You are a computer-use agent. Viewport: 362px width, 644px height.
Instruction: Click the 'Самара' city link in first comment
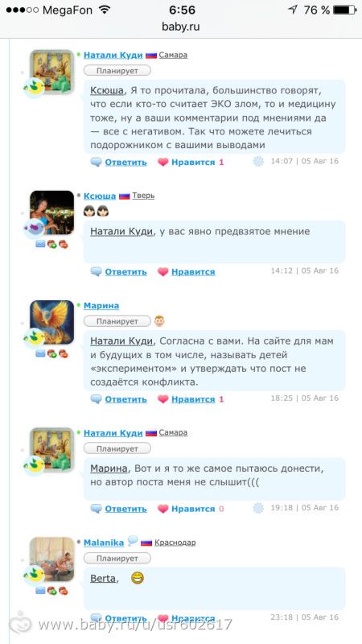tap(173, 55)
